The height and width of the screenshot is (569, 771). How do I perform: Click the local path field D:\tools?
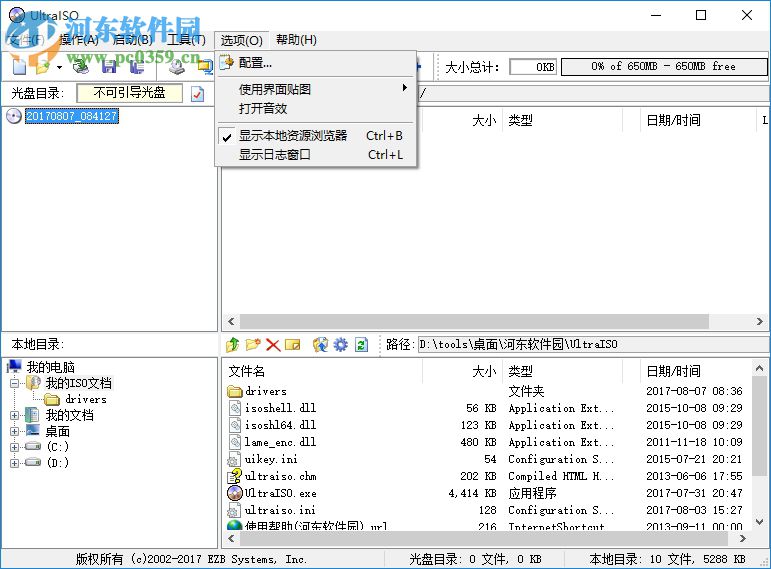tap(593, 344)
